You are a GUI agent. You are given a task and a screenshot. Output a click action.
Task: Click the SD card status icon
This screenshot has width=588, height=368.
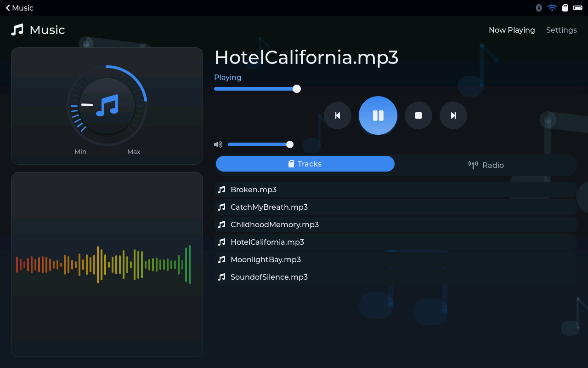(565, 8)
